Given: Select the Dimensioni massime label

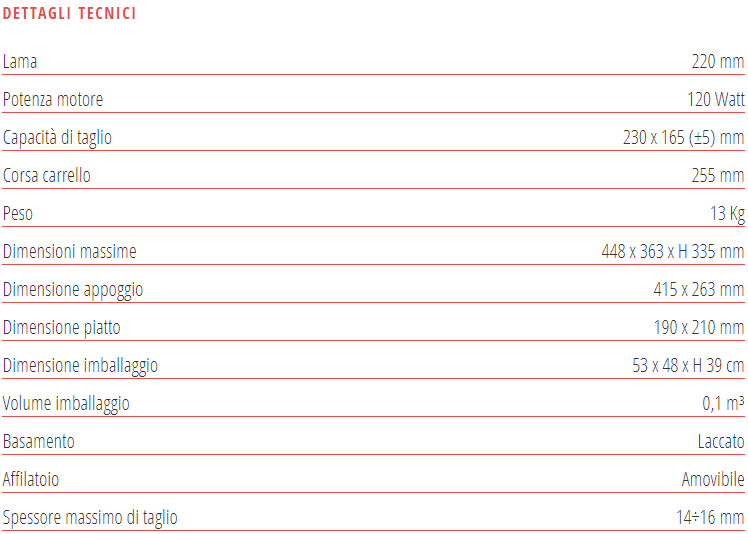Looking at the screenshot, I should point(69,252).
